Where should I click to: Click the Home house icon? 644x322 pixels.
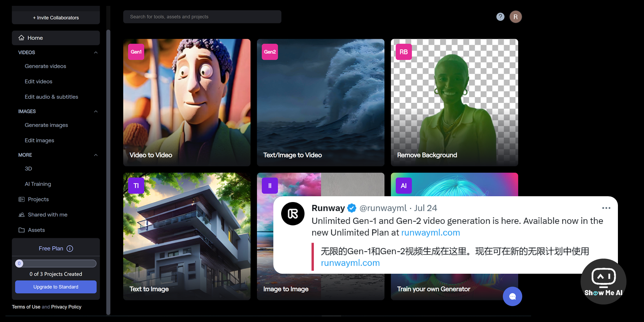pos(21,38)
